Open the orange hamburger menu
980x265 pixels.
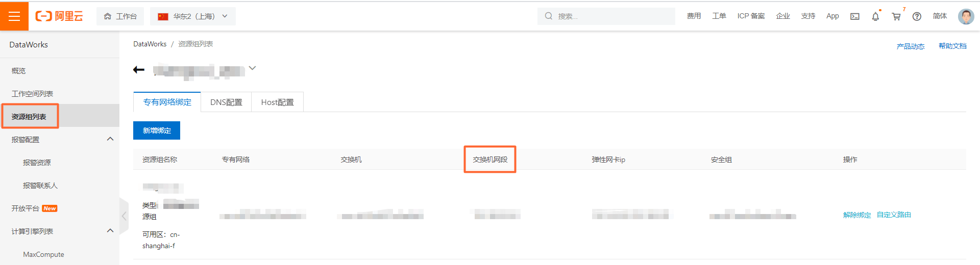(x=14, y=16)
